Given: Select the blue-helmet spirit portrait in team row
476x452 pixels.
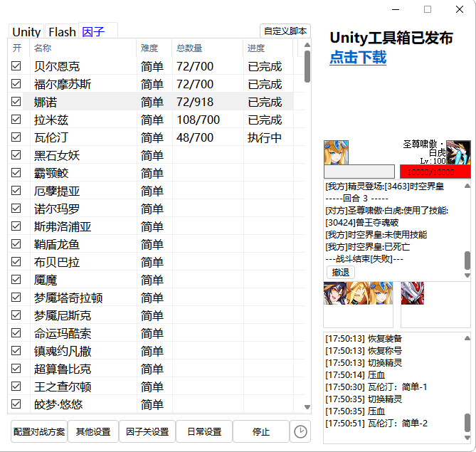Looking at the screenshot, I should (x=381, y=293).
